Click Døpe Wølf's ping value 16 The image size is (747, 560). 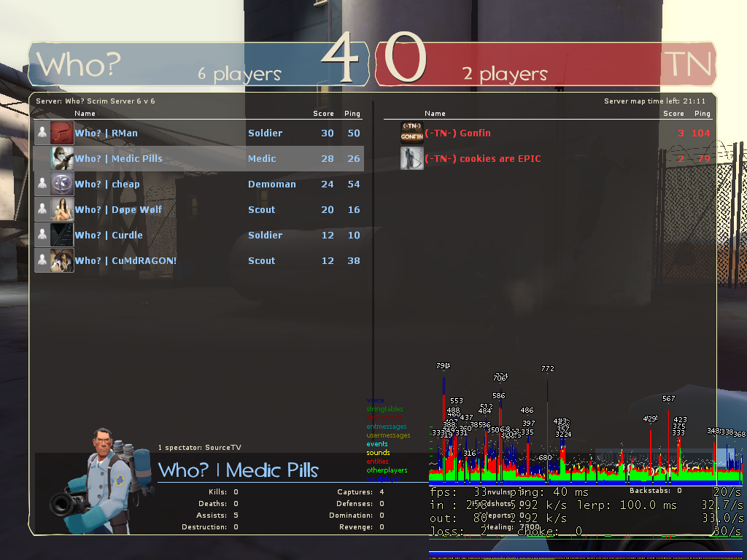click(x=354, y=209)
